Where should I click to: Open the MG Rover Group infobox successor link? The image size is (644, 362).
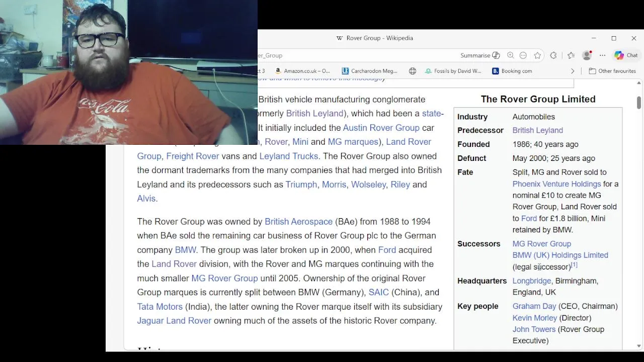click(541, 244)
